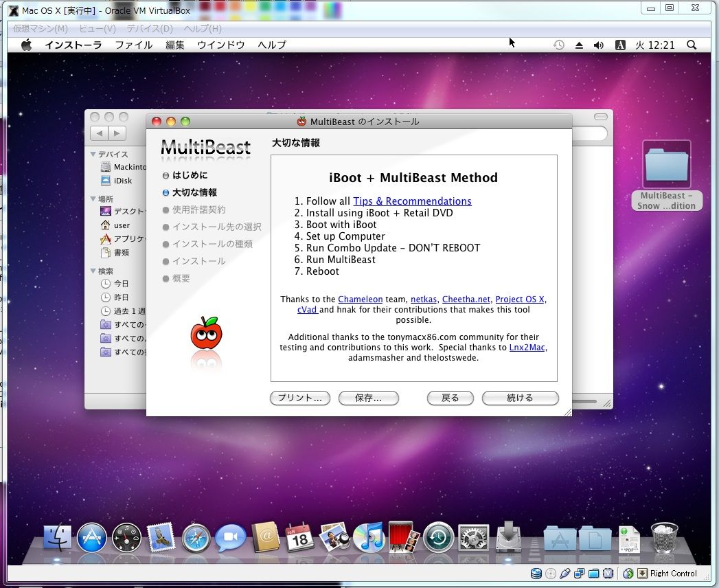This screenshot has height=588, width=719.
Task: Select 昨日 search in Finder sidebar
Action: (x=115, y=297)
